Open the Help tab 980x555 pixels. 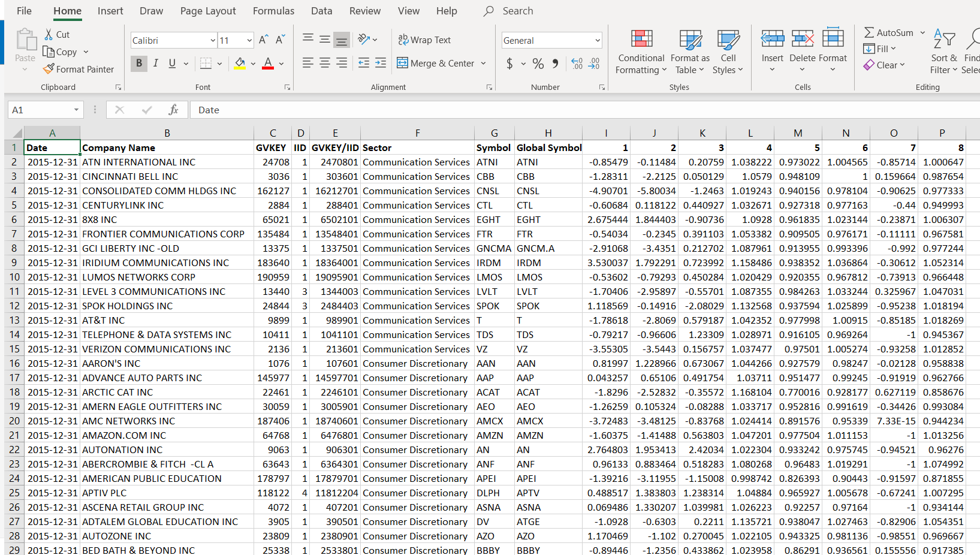(x=447, y=11)
